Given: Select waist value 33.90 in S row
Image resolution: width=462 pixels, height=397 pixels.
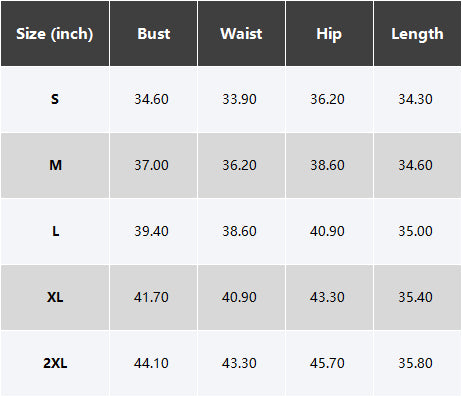Looking at the screenshot, I should 239,99.
